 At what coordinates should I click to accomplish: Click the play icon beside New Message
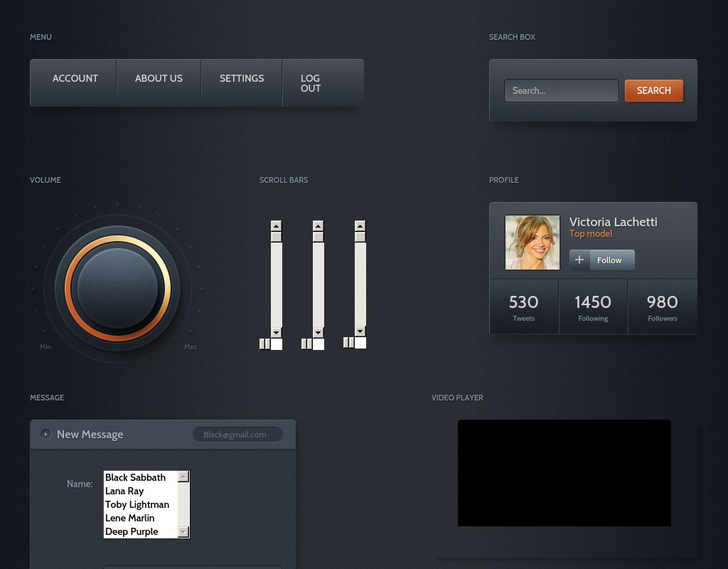[45, 434]
